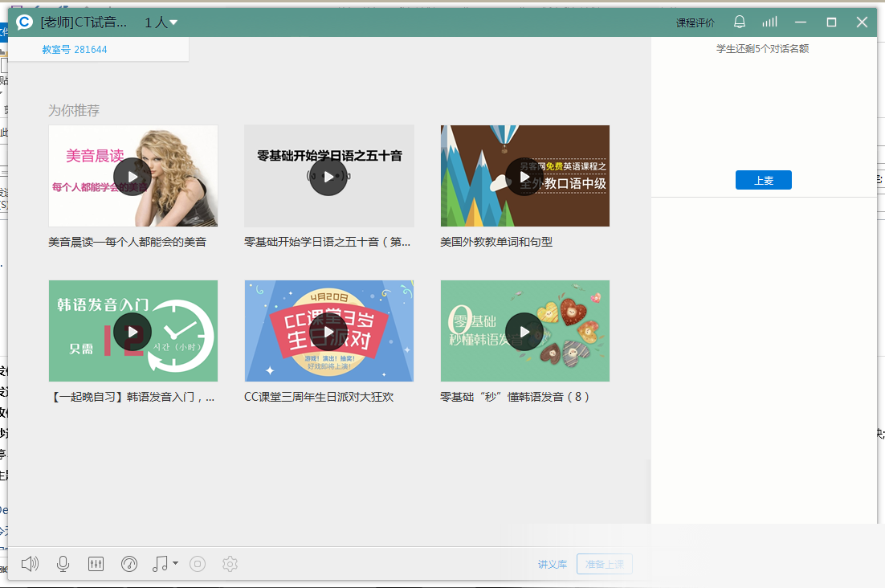Screen dimensions: 885x588
Task: Open title CC课堂三周年生日派对大狂欢
Action: tap(319, 398)
